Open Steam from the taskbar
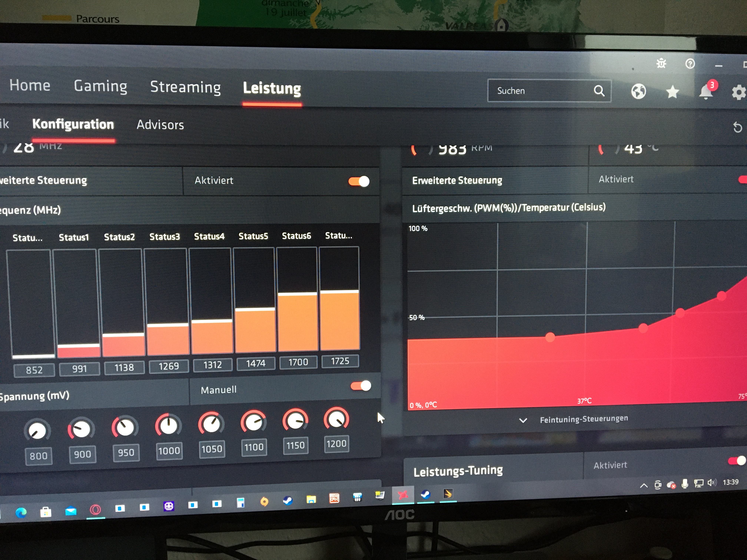 [288, 501]
